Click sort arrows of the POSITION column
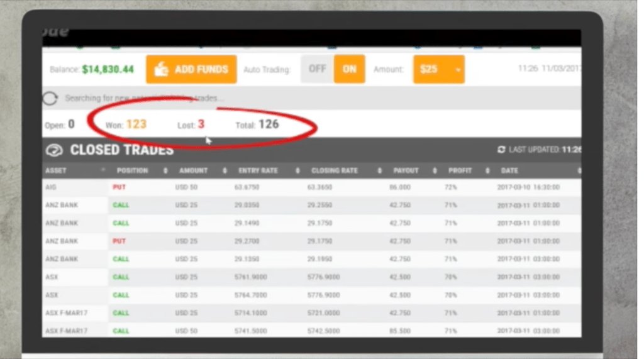This screenshot has height=359, width=644. 165,170
